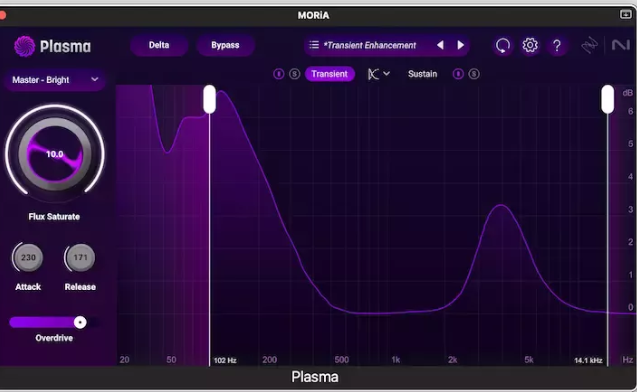Enable Delta listening mode
The image size is (637, 392).
click(x=159, y=45)
